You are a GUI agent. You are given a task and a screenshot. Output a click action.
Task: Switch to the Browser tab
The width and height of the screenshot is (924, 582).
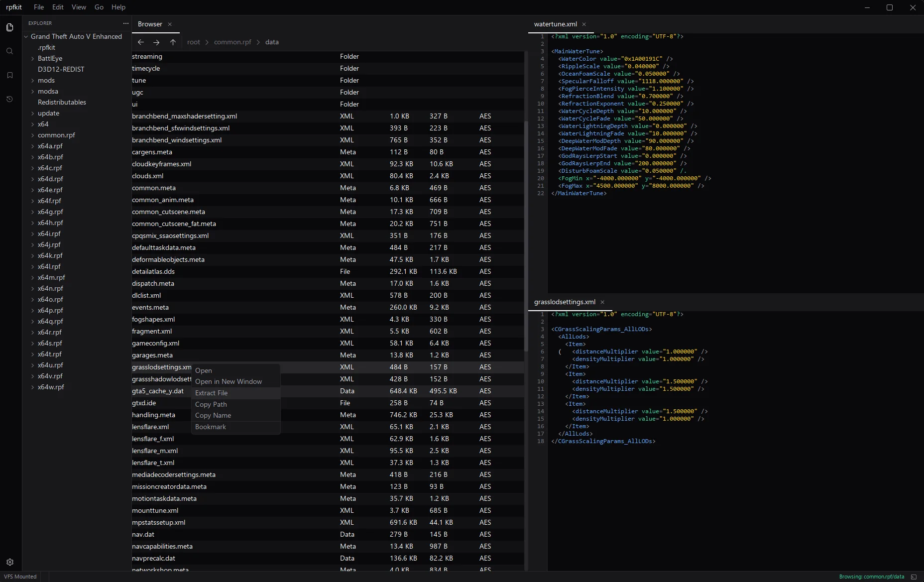tap(150, 24)
